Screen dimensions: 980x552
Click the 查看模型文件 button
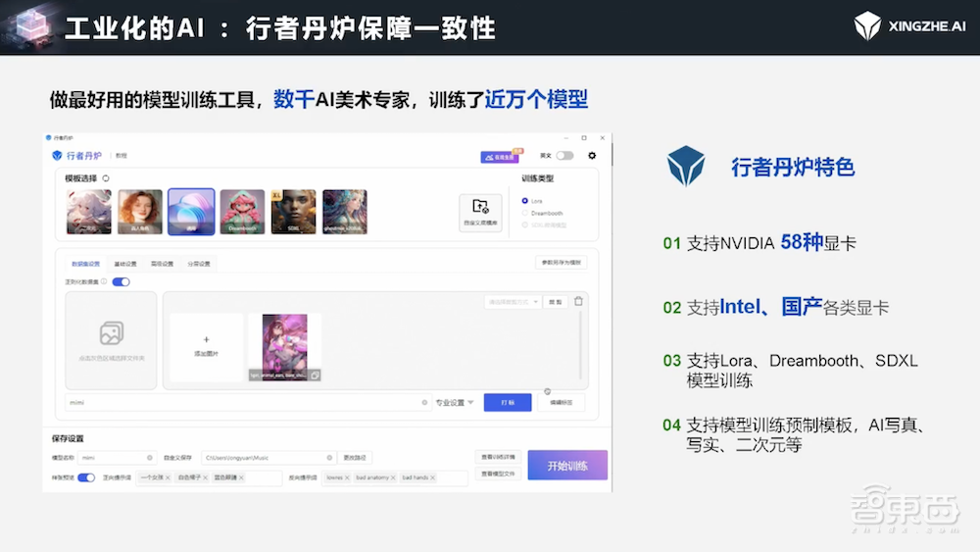pos(498,474)
